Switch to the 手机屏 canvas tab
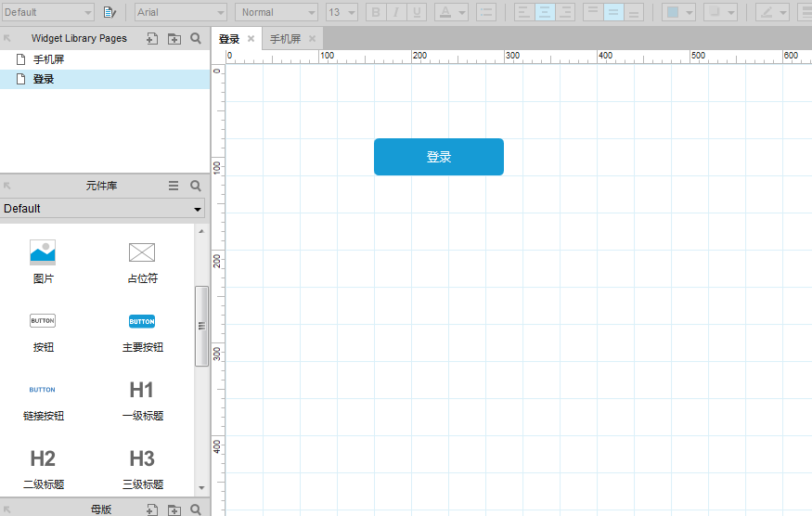 pyautogui.click(x=285, y=39)
